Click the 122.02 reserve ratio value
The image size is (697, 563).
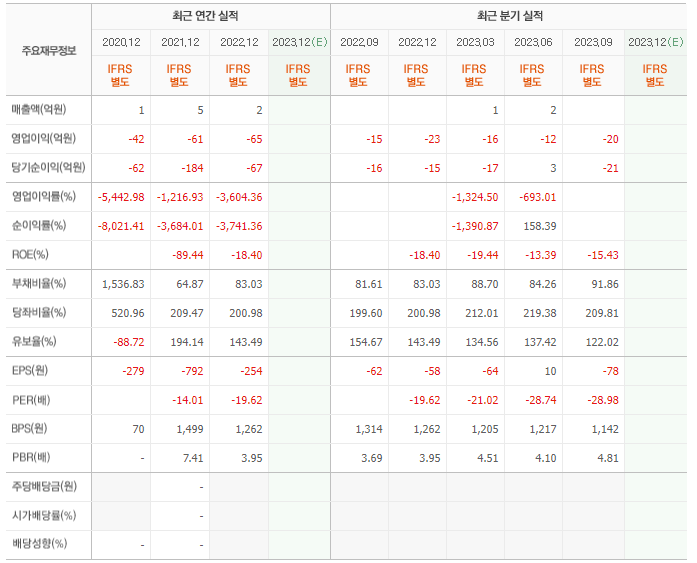(x=602, y=342)
